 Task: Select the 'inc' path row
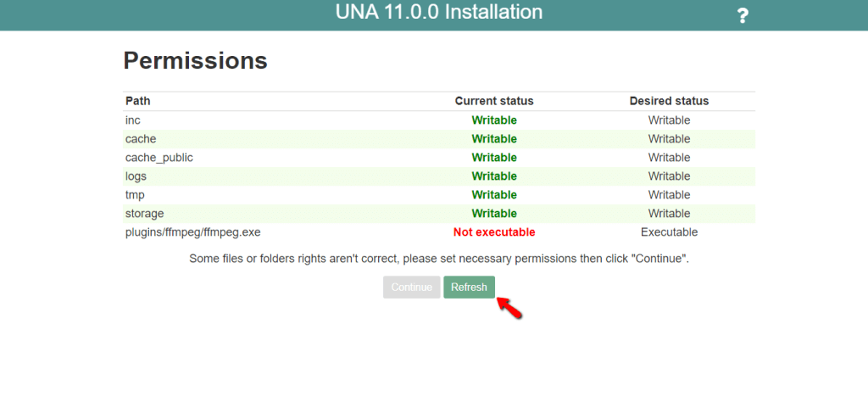click(x=439, y=120)
